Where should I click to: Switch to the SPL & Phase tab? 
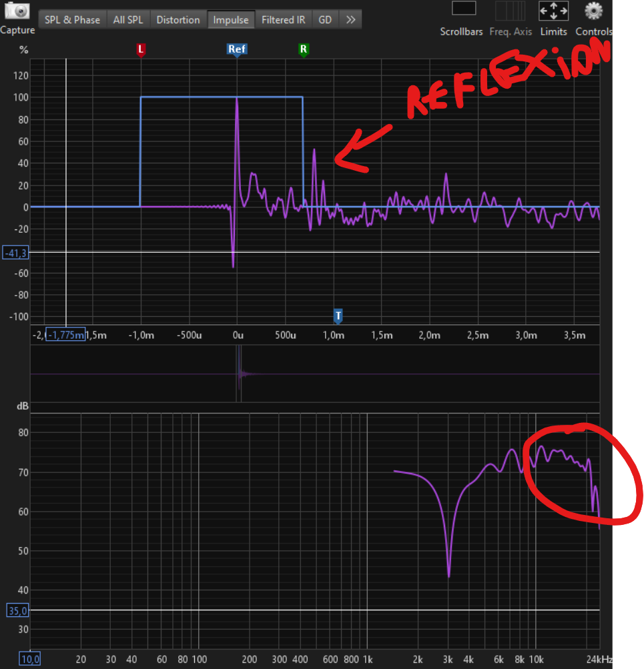click(x=73, y=20)
